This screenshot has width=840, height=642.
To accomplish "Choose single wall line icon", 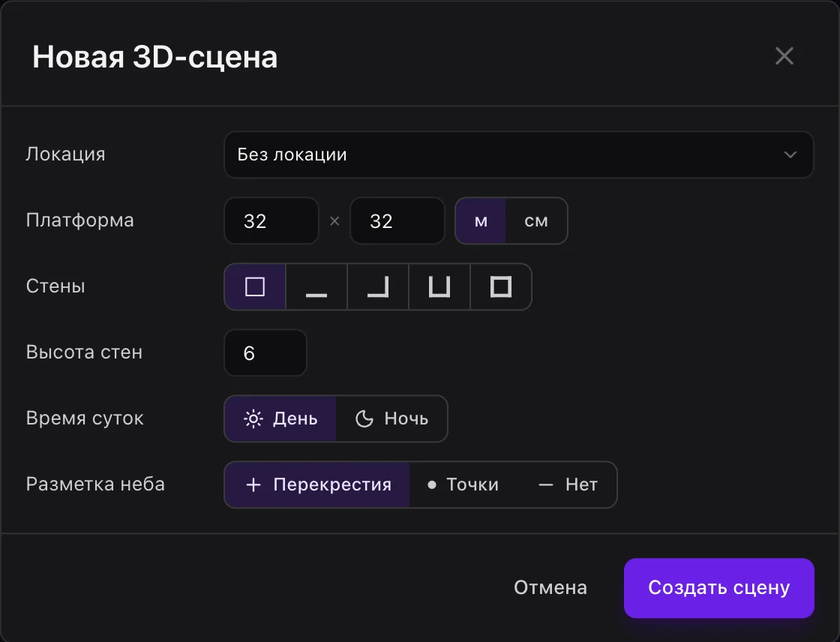I will tap(316, 286).
